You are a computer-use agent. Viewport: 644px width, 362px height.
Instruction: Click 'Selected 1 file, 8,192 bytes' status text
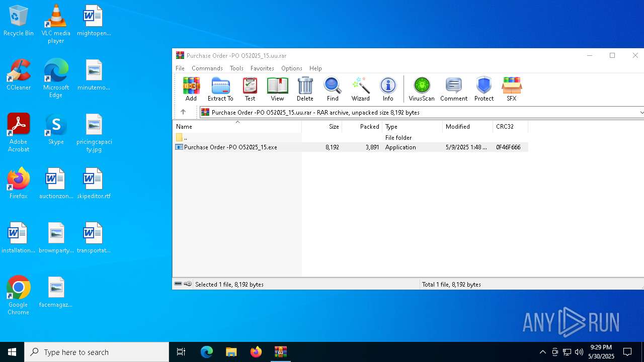229,285
